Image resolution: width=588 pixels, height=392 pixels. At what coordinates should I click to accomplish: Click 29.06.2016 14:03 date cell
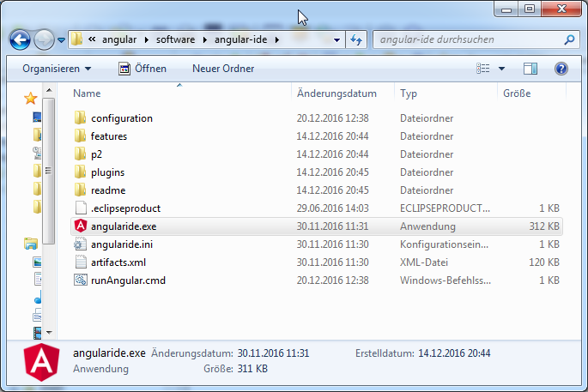[x=332, y=208]
